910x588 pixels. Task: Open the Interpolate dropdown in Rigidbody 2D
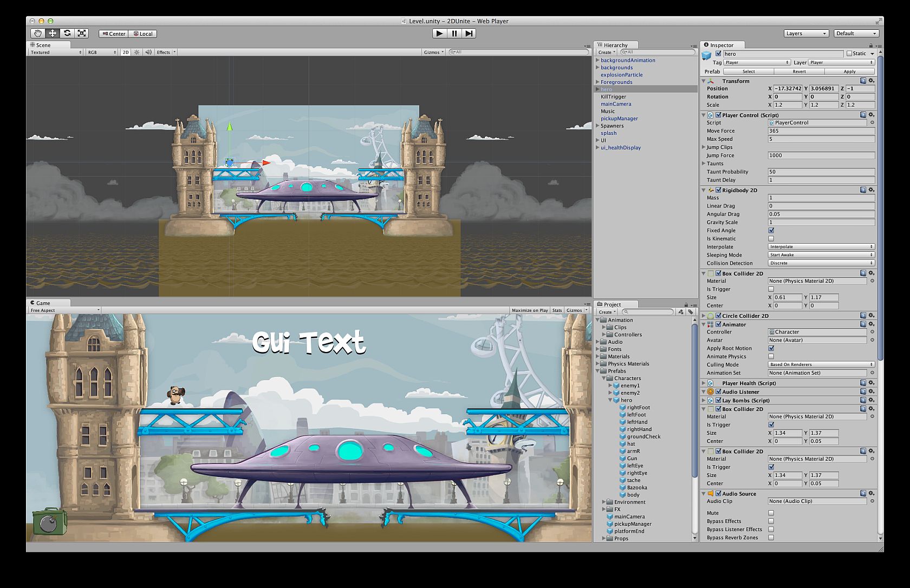pos(821,247)
